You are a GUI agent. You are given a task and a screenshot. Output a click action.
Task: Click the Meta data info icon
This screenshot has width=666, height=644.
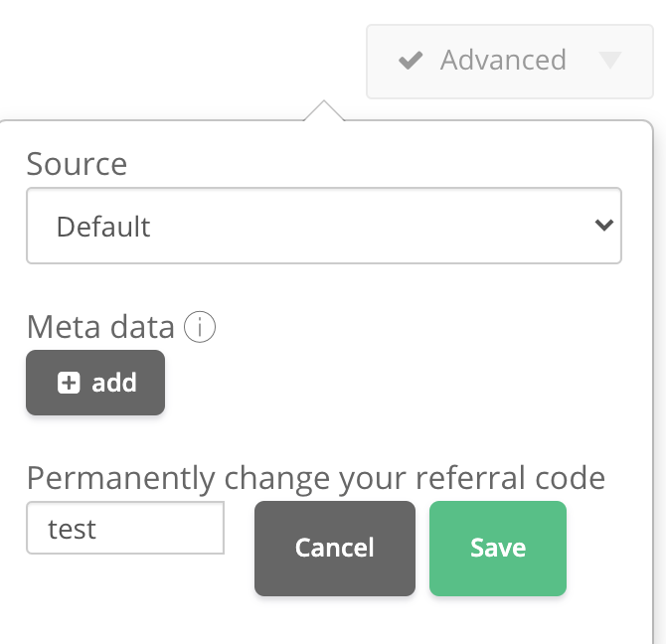(201, 327)
